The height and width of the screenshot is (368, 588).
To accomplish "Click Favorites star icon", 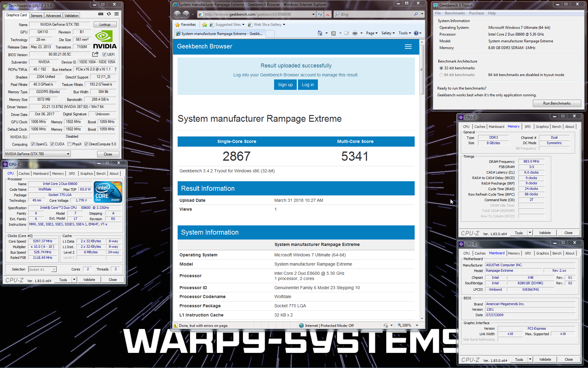I will (178, 25).
